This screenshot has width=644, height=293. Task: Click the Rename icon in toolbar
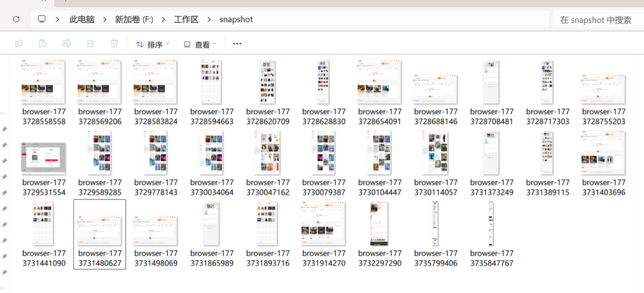[67, 44]
